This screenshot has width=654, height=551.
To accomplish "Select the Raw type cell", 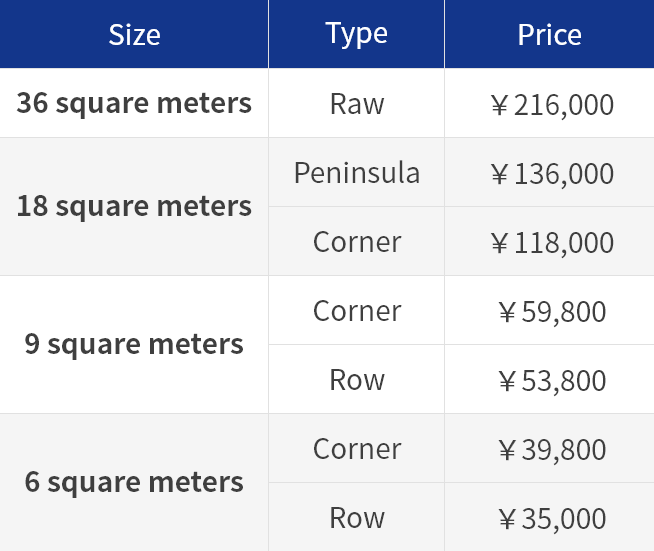I will (x=357, y=103).
